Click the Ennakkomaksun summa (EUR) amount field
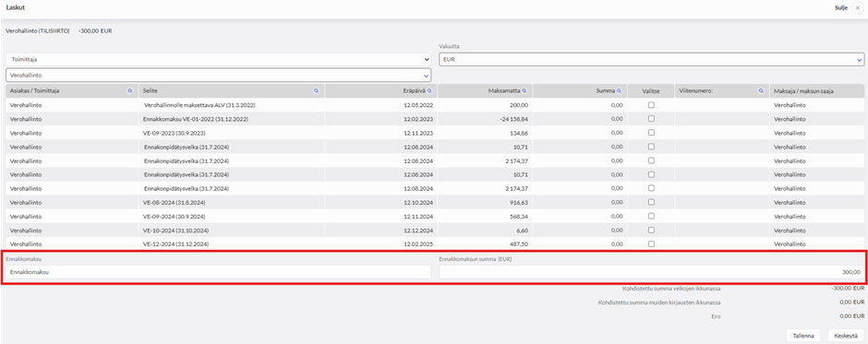The image size is (868, 344). [652, 271]
